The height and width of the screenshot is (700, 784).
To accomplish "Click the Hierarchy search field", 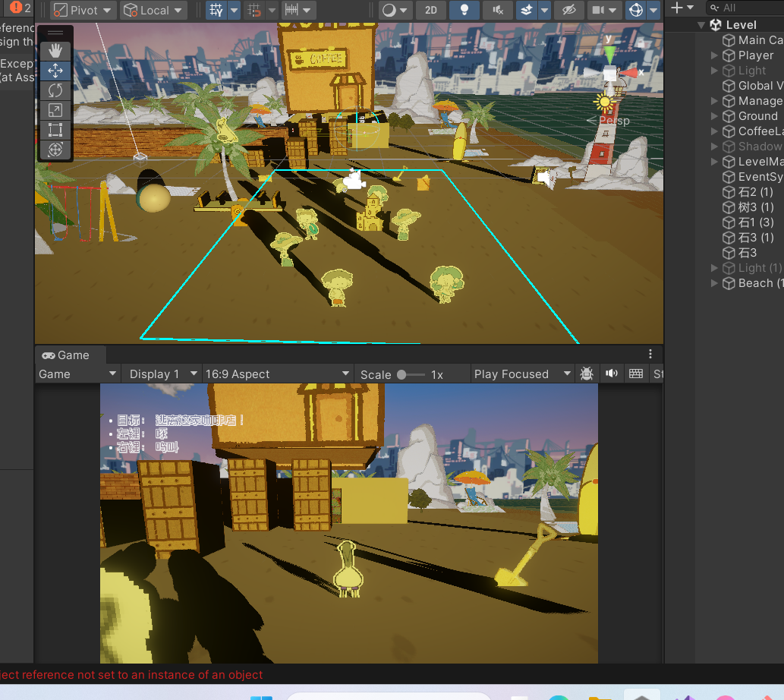I will [748, 8].
